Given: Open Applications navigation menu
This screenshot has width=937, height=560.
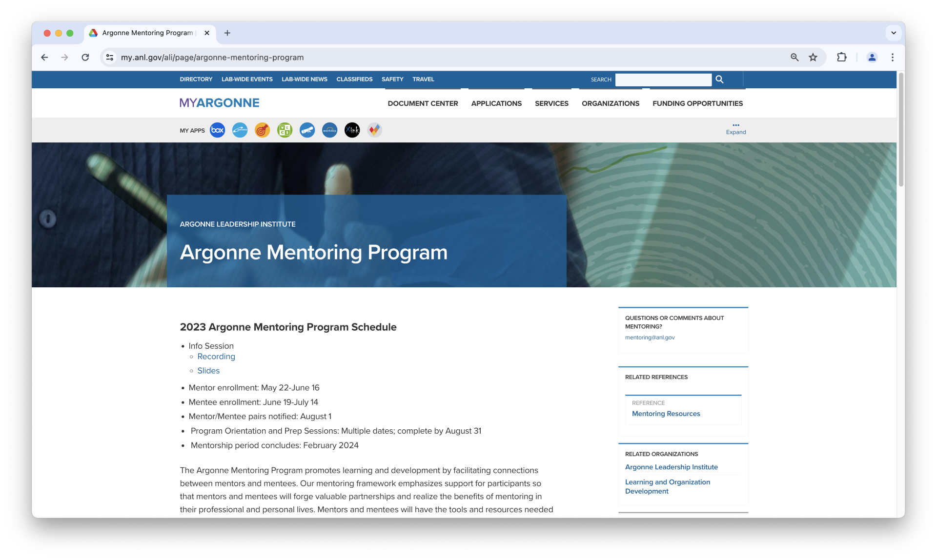Looking at the screenshot, I should click(496, 103).
